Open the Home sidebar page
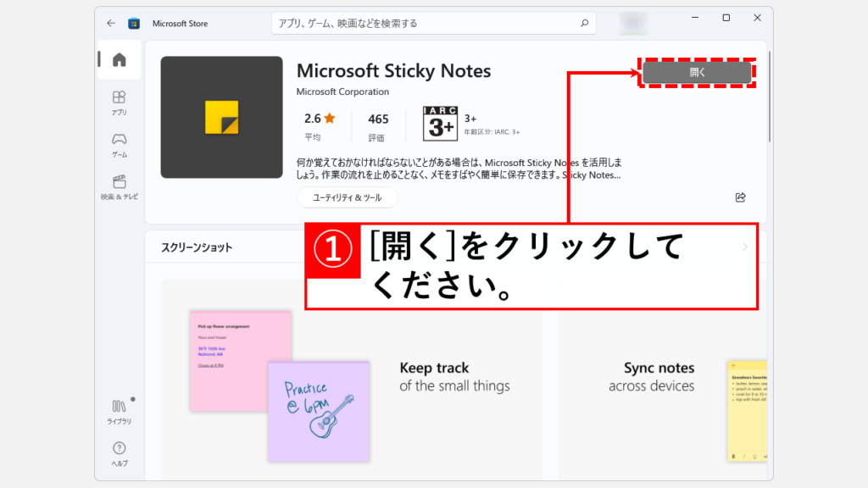Screen dimensions: 868x488 (120, 59)
